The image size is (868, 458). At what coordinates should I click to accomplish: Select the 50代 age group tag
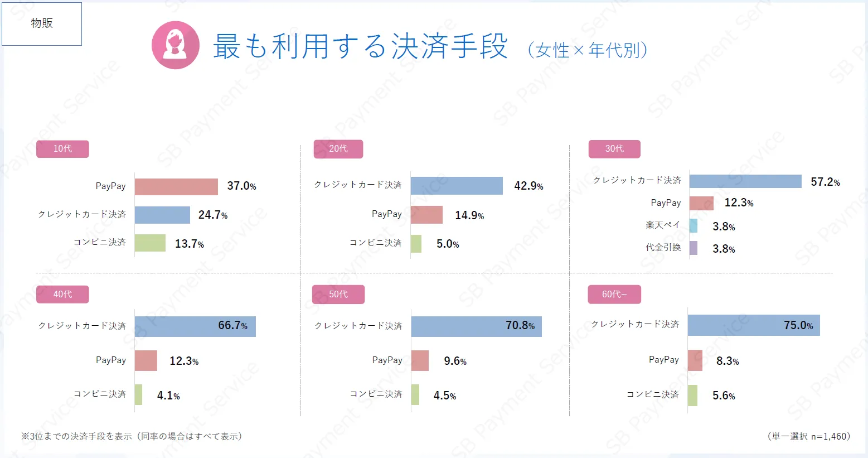pyautogui.click(x=338, y=294)
